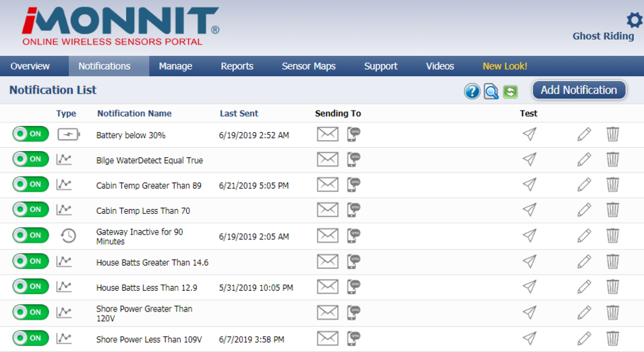Open the settings gear icon
Viewport: 644px width, 352px height.
coord(635,20)
